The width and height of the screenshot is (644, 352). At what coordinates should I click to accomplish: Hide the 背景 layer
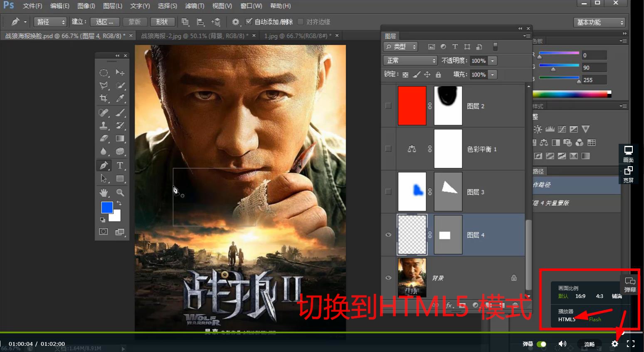(388, 278)
